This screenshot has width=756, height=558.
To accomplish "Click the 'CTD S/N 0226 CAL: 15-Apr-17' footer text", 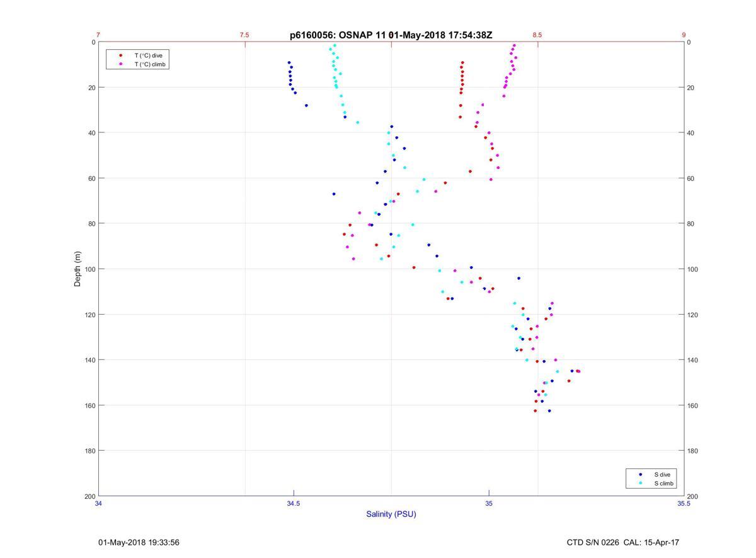I will (x=623, y=542).
